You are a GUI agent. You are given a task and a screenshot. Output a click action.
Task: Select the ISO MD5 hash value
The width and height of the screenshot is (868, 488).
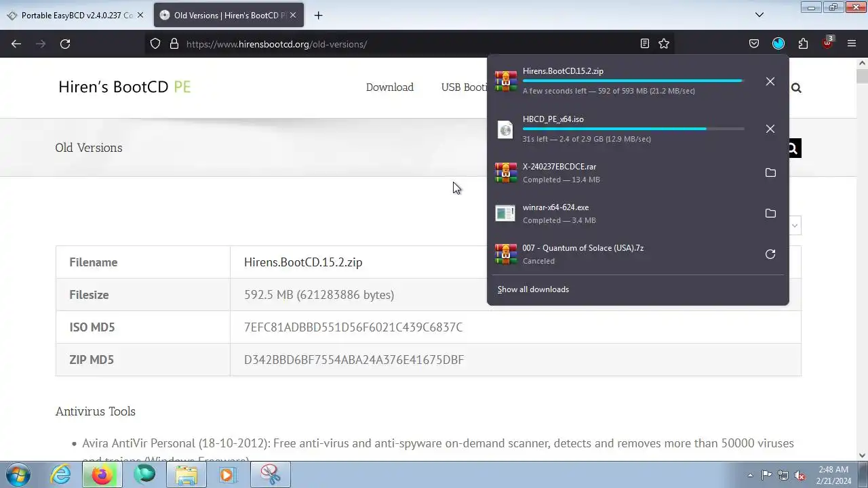tap(353, 327)
